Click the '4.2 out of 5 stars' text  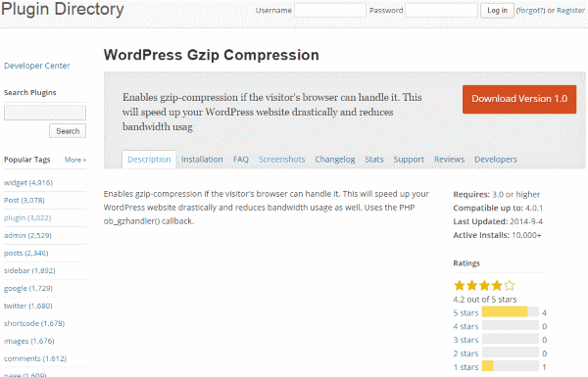(485, 300)
